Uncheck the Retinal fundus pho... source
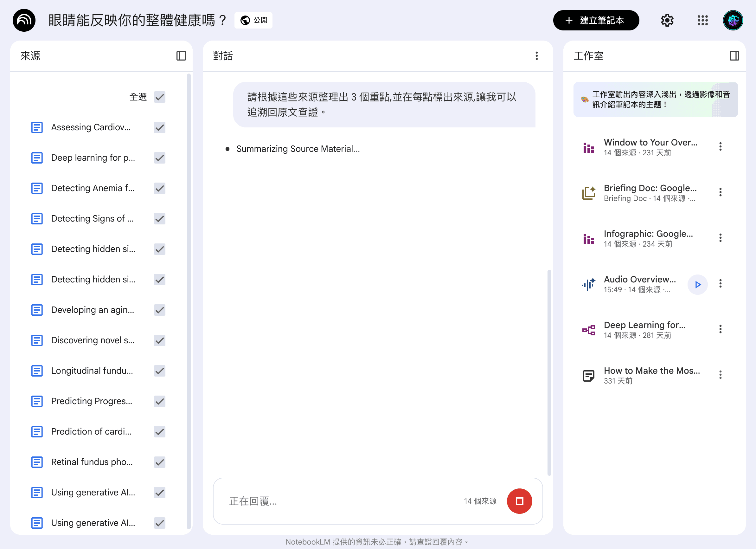Viewport: 756px width, 549px height. (160, 462)
